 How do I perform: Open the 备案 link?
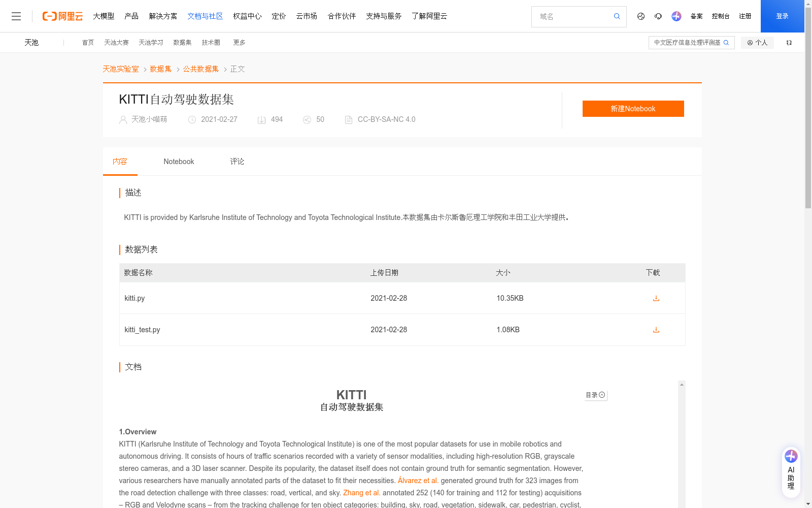697,16
